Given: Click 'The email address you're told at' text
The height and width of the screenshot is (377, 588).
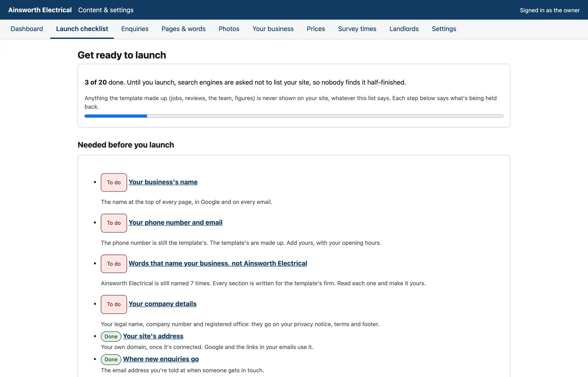Looking at the screenshot, I should 183,370.
